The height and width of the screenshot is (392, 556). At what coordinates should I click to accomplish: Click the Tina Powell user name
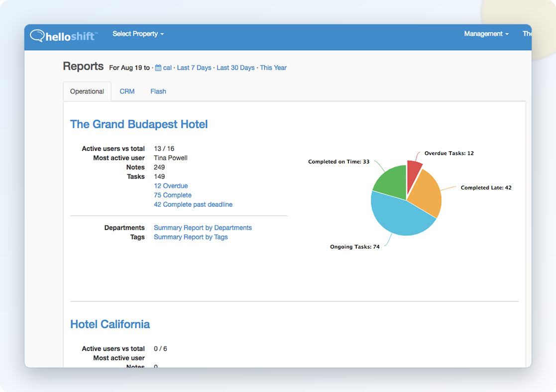coord(171,158)
